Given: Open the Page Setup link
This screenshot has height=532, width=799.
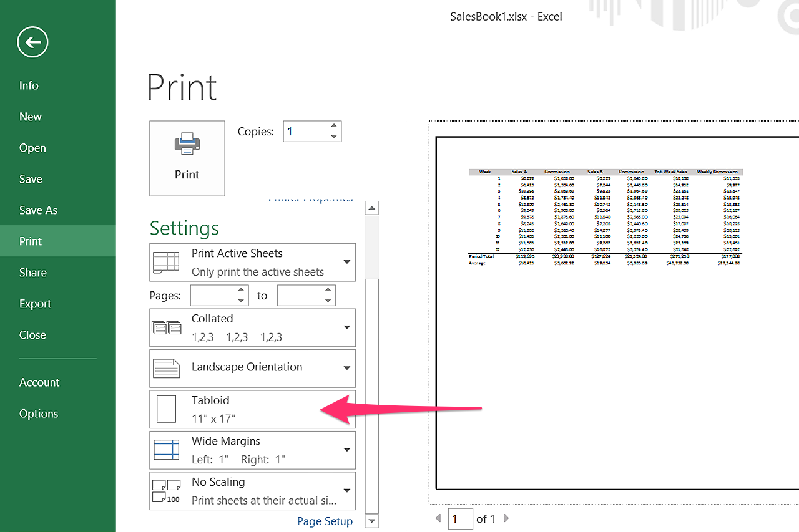Looking at the screenshot, I should (325, 521).
